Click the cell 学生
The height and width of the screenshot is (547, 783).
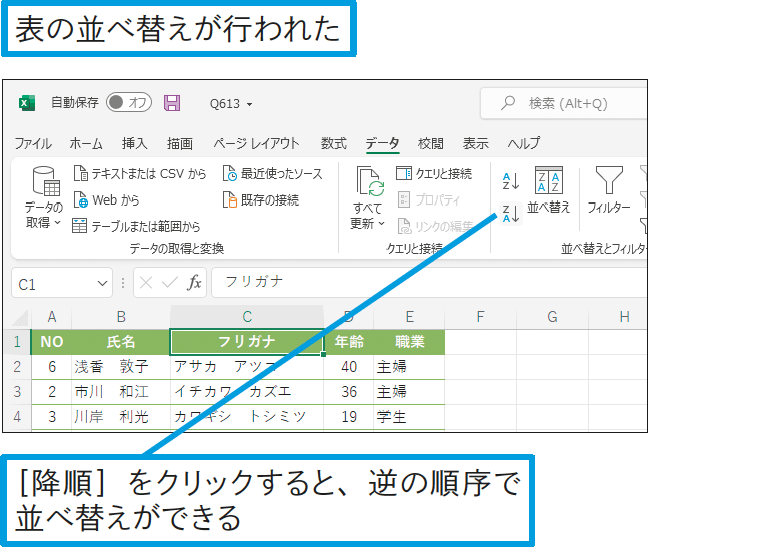point(409,417)
